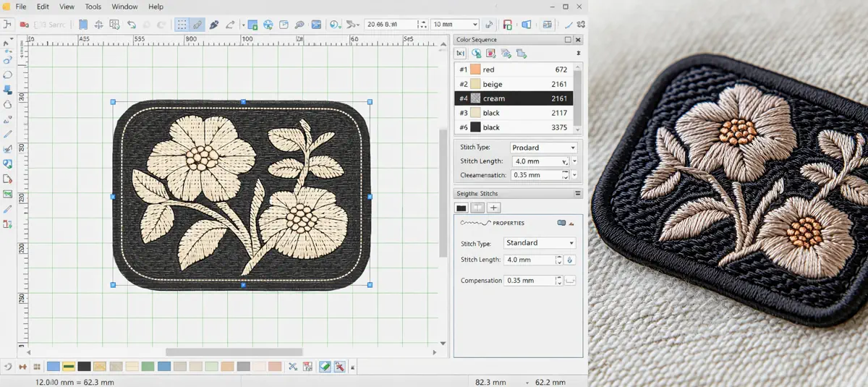
Task: Click the Compensation 0.35 mm input field
Action: (x=529, y=280)
